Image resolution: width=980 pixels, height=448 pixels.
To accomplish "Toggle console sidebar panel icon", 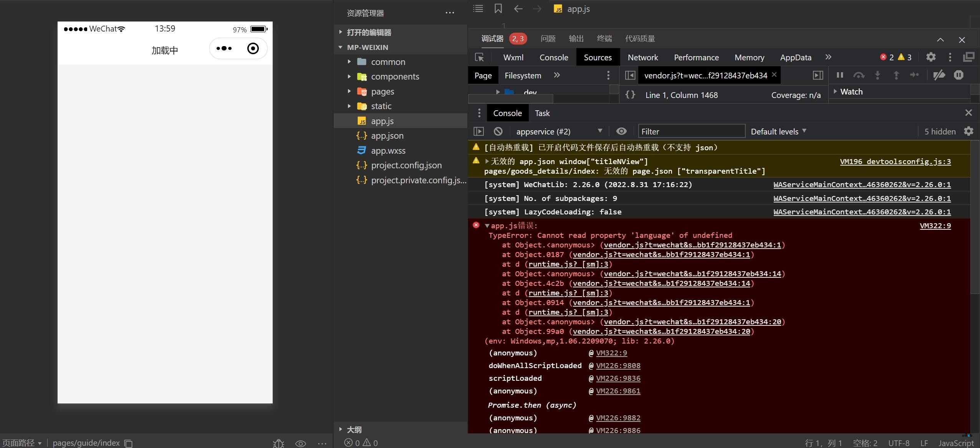I will 479,131.
